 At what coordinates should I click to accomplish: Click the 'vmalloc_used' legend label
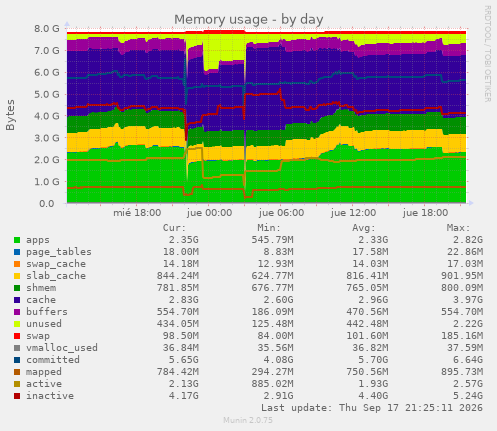(62, 348)
